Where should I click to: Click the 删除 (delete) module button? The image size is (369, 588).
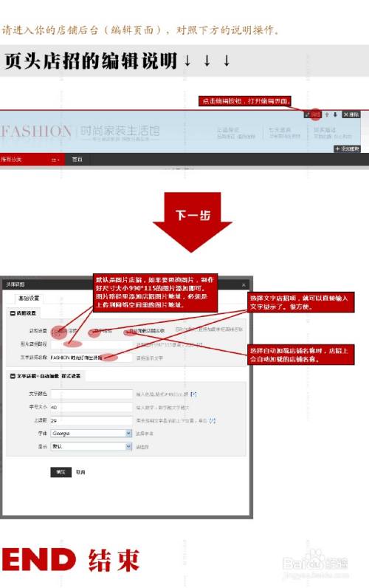point(351,114)
